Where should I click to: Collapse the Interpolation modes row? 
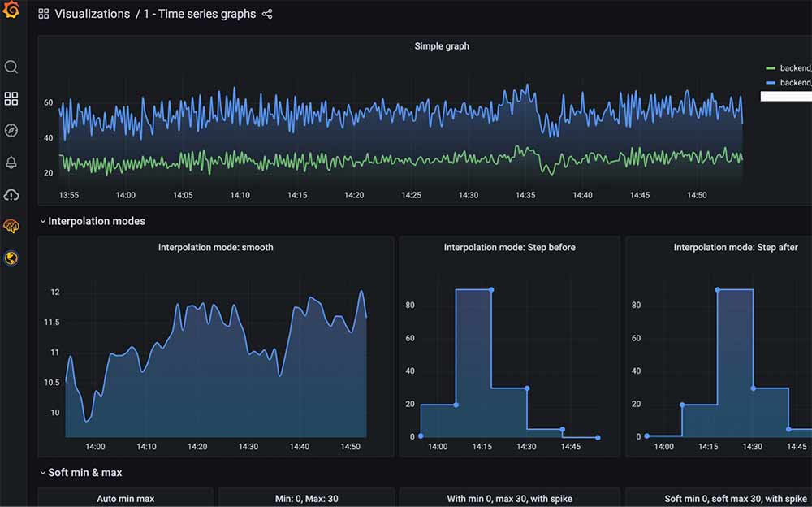[93, 221]
